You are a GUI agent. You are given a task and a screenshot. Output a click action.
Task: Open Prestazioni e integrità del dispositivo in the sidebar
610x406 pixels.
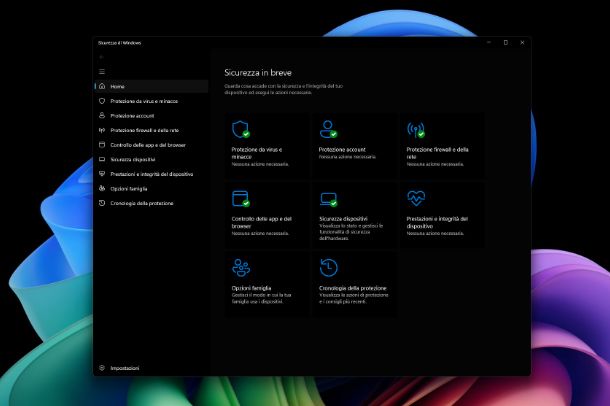point(152,174)
